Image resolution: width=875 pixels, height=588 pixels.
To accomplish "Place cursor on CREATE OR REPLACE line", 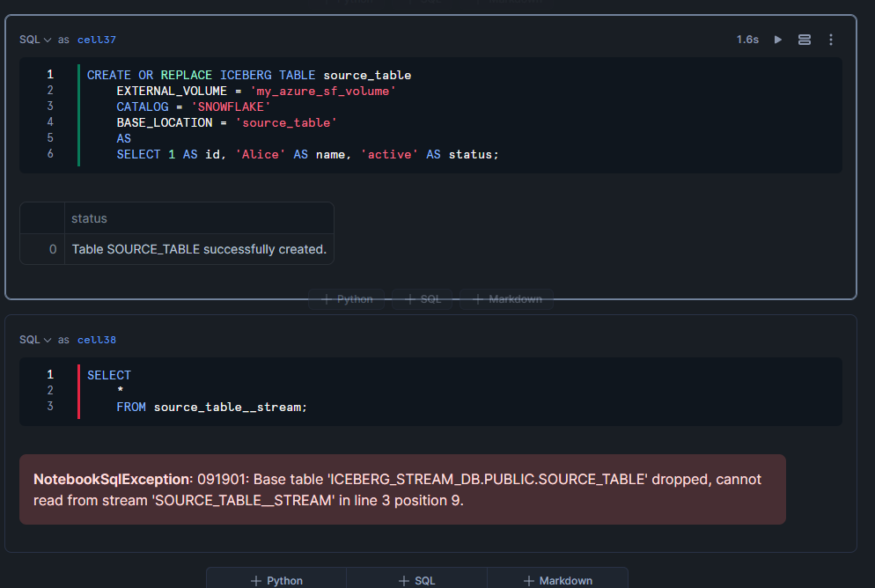I will coord(249,75).
